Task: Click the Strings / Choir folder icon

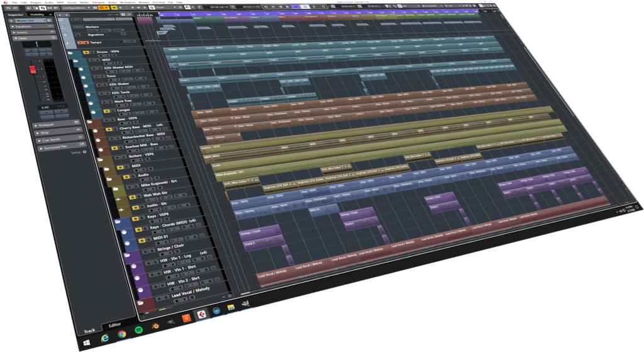Action: (x=127, y=256)
